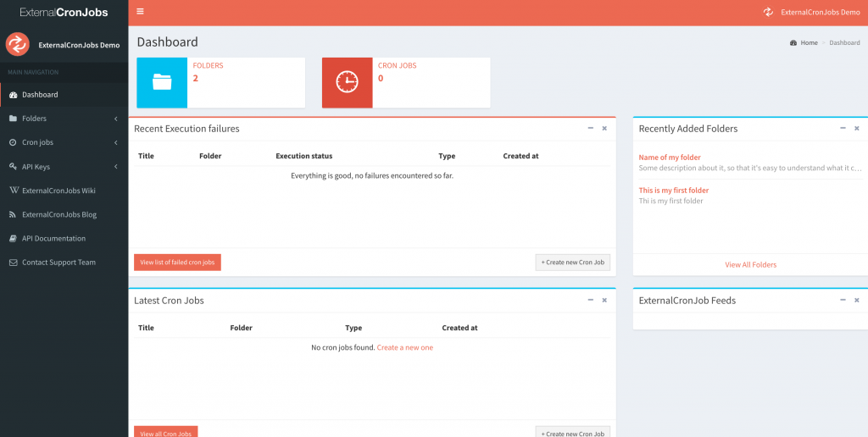Collapse the ExternalCronJob Feeds panel
The height and width of the screenshot is (437, 868).
click(843, 301)
